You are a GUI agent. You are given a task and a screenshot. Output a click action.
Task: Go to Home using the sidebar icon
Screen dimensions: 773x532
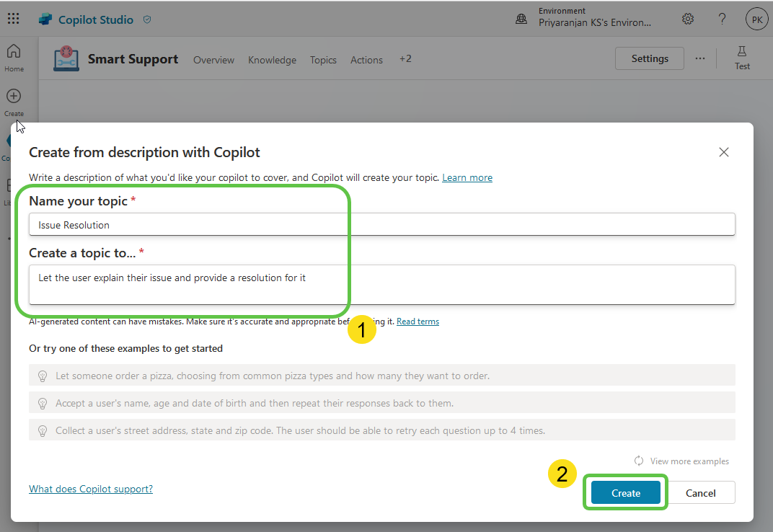point(14,53)
